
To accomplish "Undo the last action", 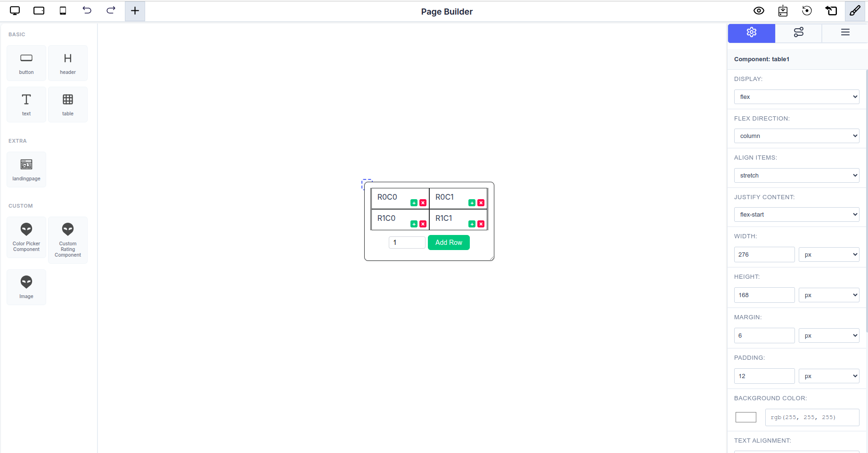I will click(87, 10).
